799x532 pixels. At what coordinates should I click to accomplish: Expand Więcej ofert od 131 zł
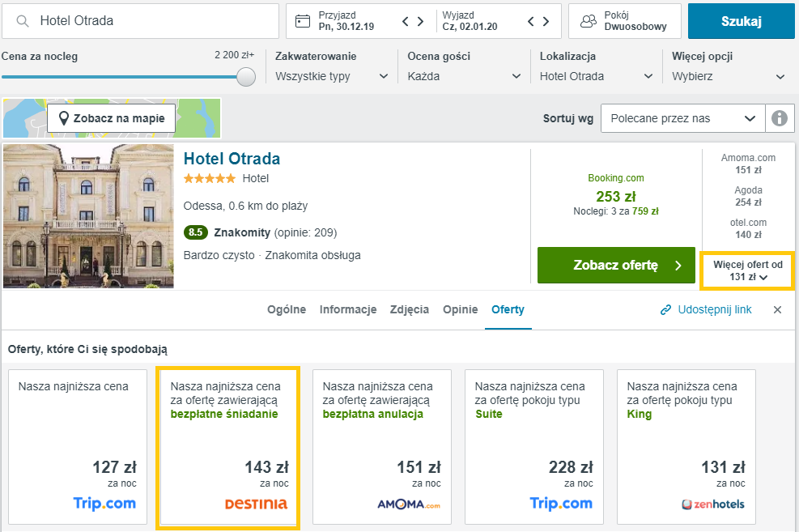tap(747, 270)
